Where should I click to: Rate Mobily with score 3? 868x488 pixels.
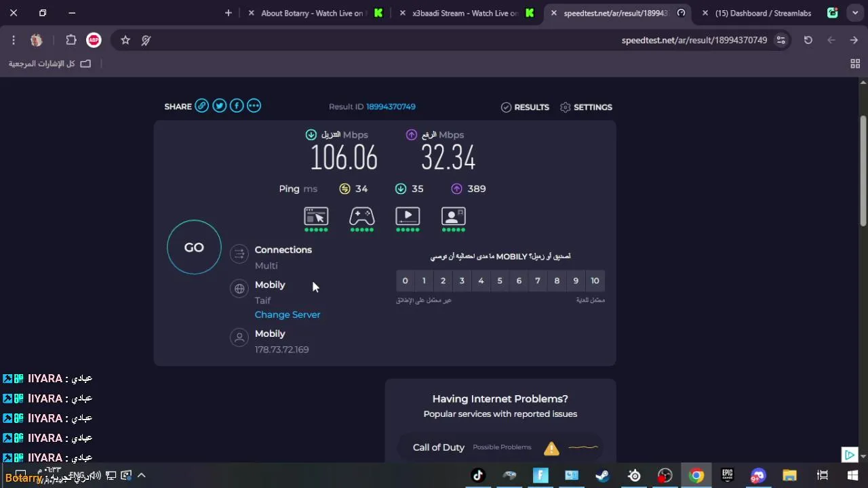tap(462, 281)
